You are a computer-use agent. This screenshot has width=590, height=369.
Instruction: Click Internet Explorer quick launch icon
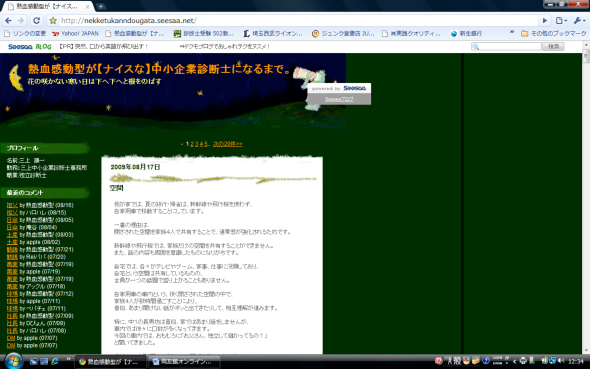coord(55,361)
